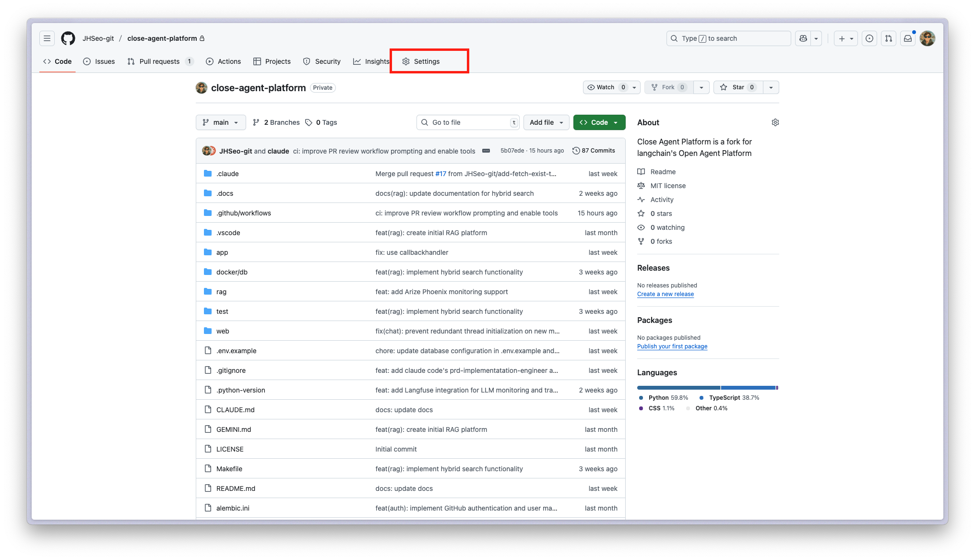Viewport: 975px width, 560px height.
Task: Open the hamburger navigation menu
Action: click(47, 38)
